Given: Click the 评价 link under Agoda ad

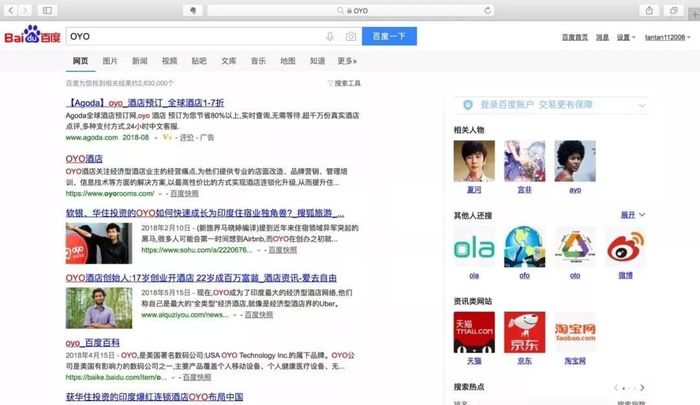Looking at the screenshot, I should 187,138.
